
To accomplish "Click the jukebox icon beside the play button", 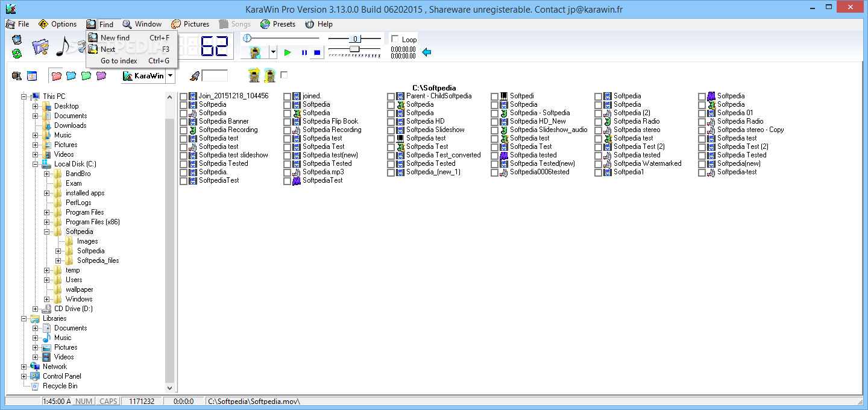I will 255,52.
